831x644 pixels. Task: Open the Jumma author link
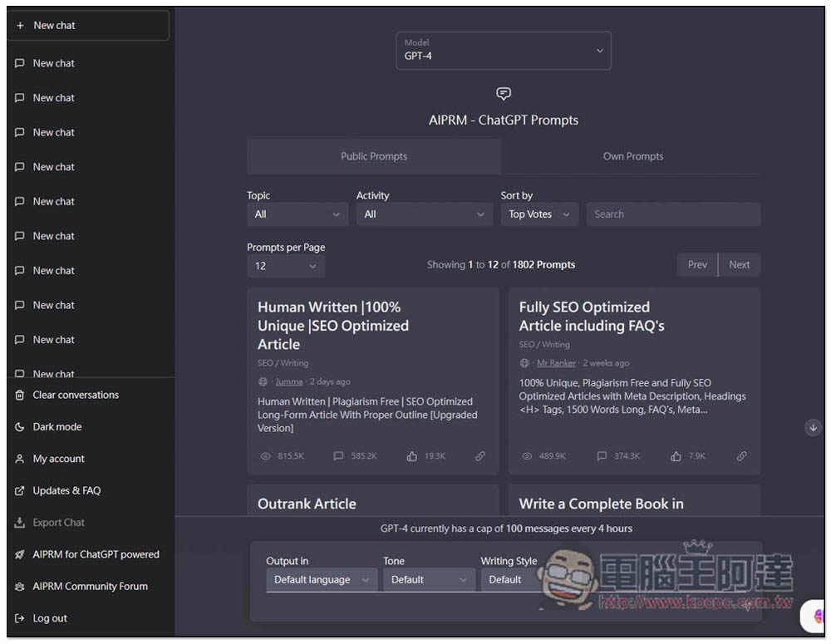[x=289, y=381]
